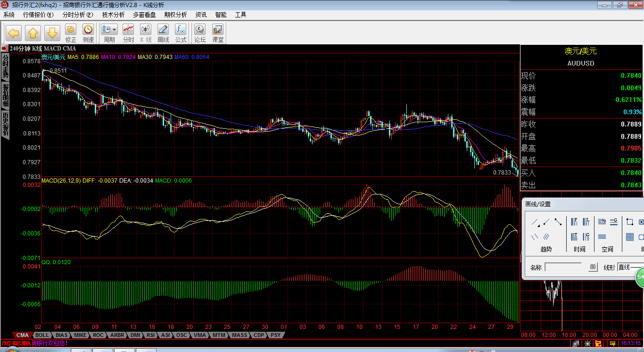The height and width of the screenshot is (352, 644).
Task: Switch to 分时 intraday chart view
Action: point(128,33)
